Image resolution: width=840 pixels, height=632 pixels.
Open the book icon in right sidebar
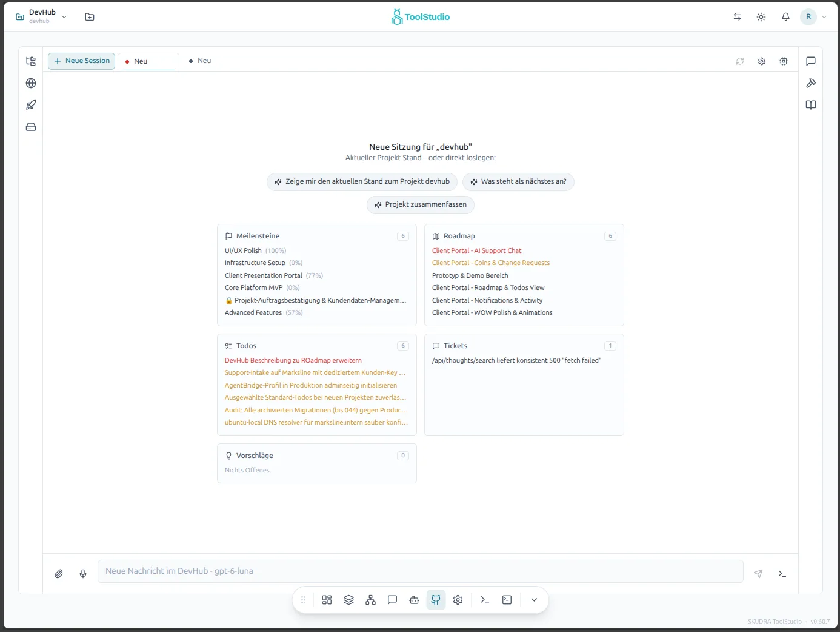[x=811, y=105]
